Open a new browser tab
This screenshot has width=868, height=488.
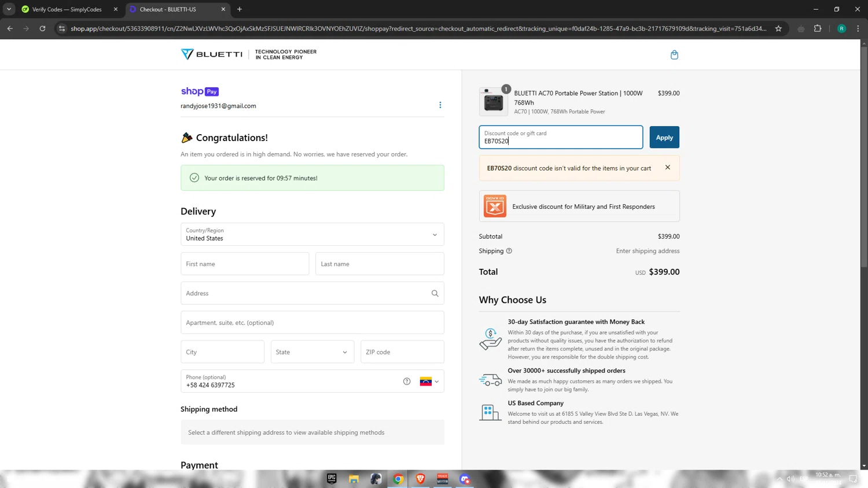[240, 9]
